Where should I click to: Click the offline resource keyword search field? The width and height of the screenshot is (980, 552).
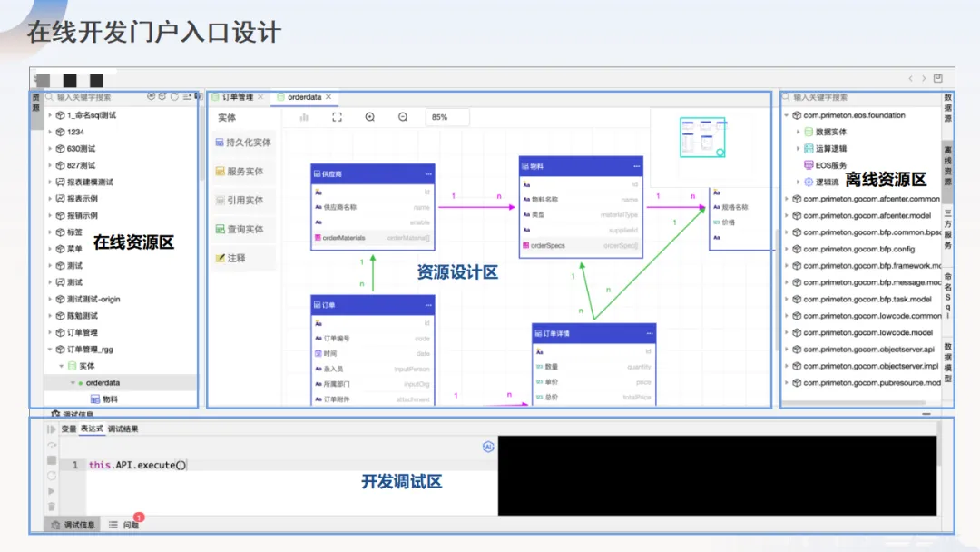860,97
